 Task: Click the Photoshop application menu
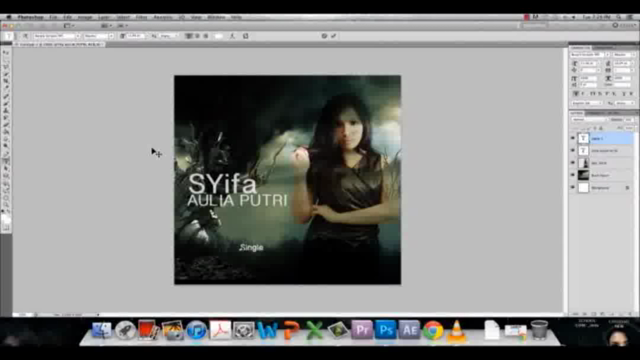[x=31, y=17]
